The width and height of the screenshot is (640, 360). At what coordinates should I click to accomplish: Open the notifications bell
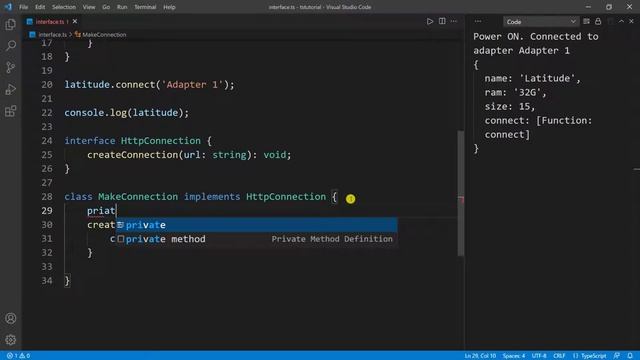tap(630, 356)
